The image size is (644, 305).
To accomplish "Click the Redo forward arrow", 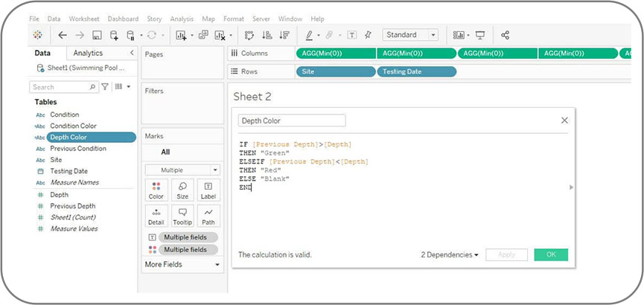I will pos(80,35).
